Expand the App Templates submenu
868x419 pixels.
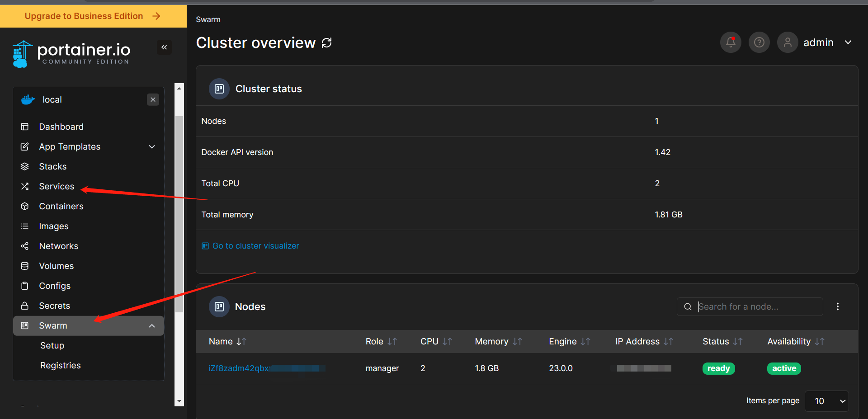[x=152, y=146]
